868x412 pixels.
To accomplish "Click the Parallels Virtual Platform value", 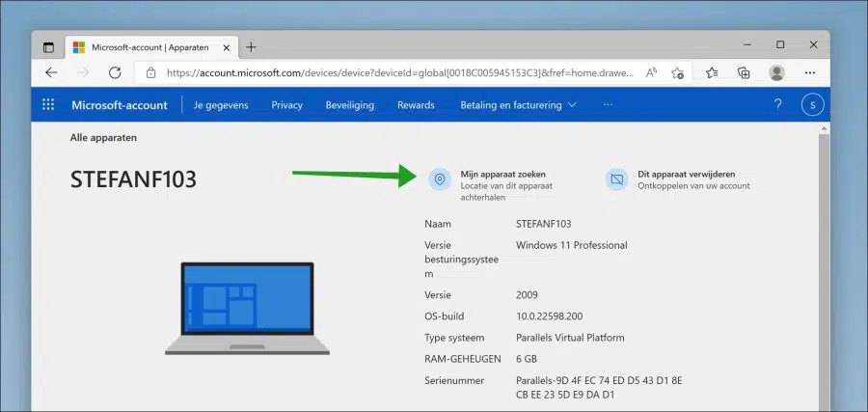I will [570, 338].
